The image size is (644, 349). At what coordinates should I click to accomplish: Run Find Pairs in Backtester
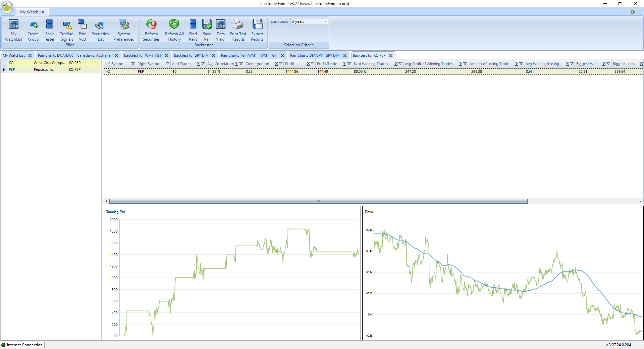click(193, 30)
